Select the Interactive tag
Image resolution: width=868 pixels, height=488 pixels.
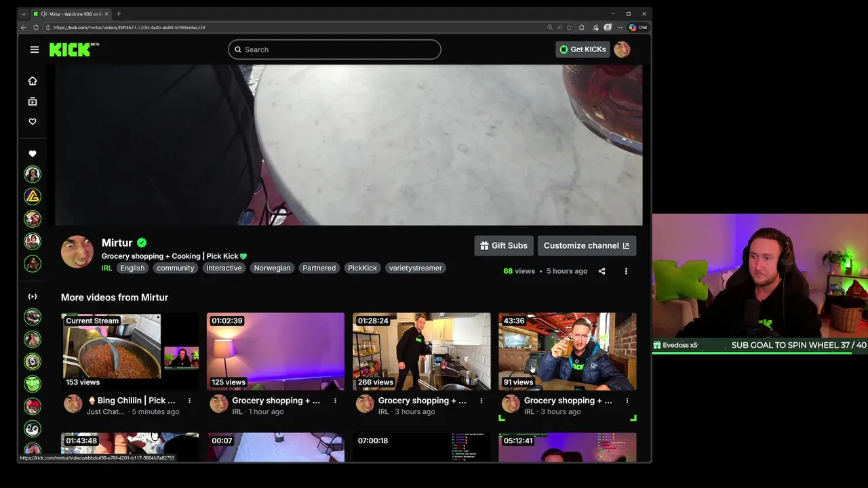224,268
